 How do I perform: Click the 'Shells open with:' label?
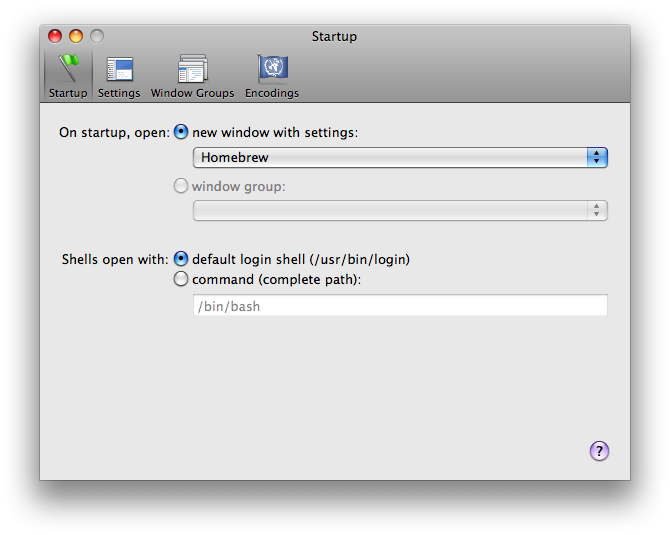(x=115, y=259)
